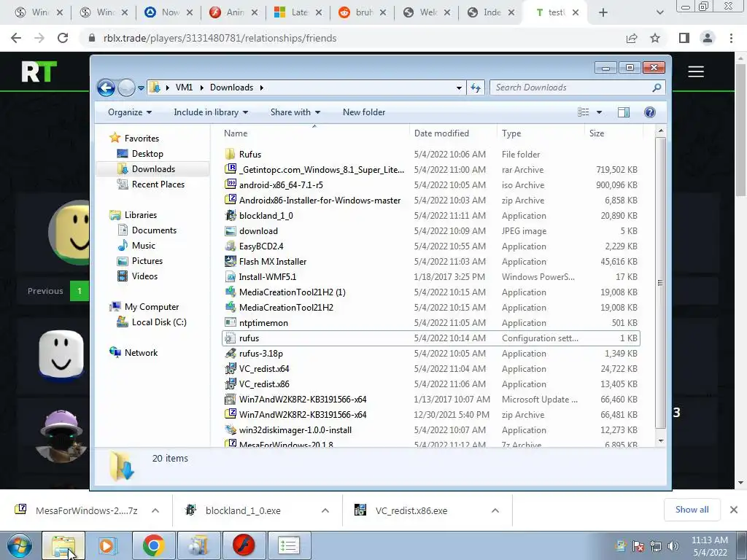Viewport: 747px width, 560px height.
Task: Select the rufus-3.18p application icon
Action: pyautogui.click(x=230, y=354)
